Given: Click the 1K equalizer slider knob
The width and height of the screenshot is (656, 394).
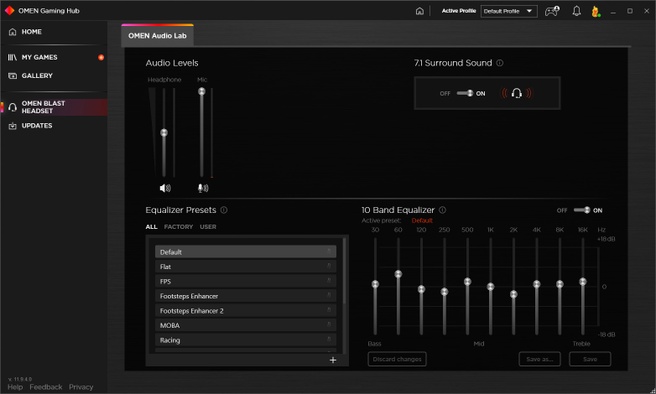Looking at the screenshot, I should click(490, 287).
